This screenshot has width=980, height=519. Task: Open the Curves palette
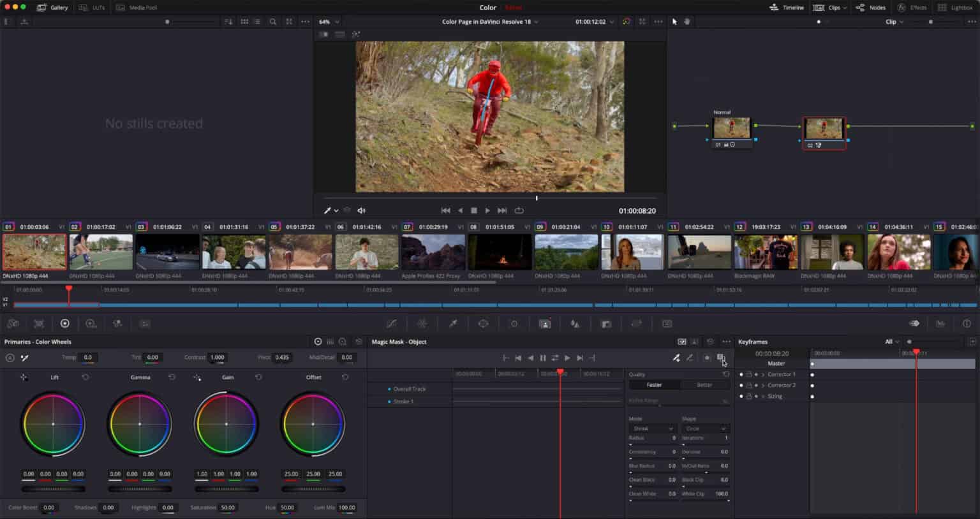click(x=392, y=324)
